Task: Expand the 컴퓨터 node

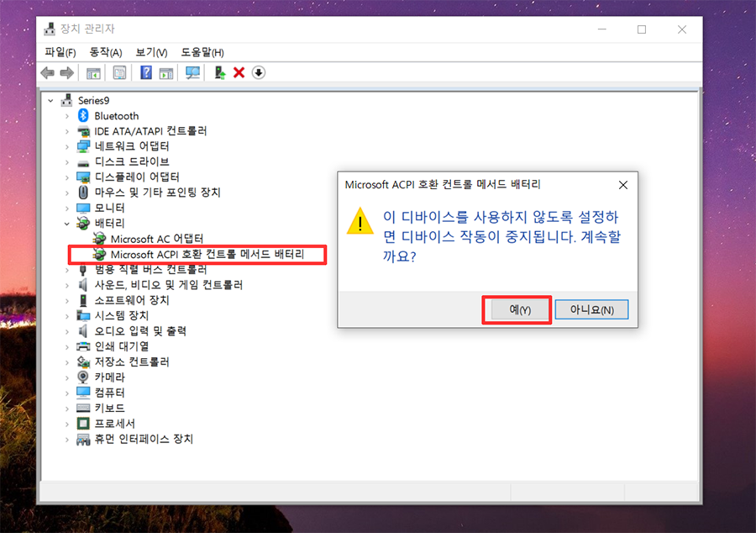Action: click(67, 393)
